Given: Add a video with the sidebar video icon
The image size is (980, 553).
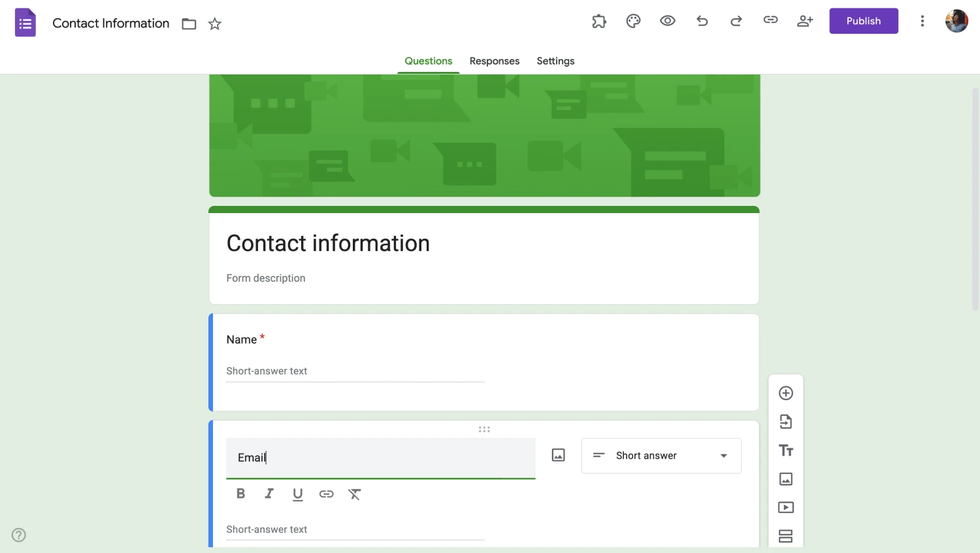Looking at the screenshot, I should point(785,507).
